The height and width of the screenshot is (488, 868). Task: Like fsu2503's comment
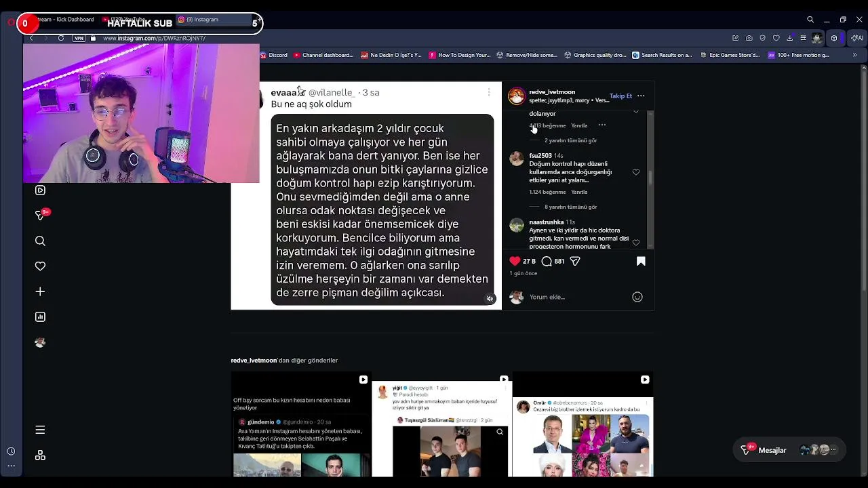coord(636,172)
